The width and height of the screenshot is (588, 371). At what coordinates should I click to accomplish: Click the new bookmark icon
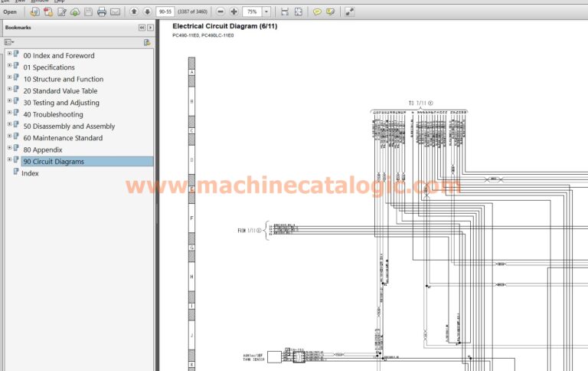point(147,42)
